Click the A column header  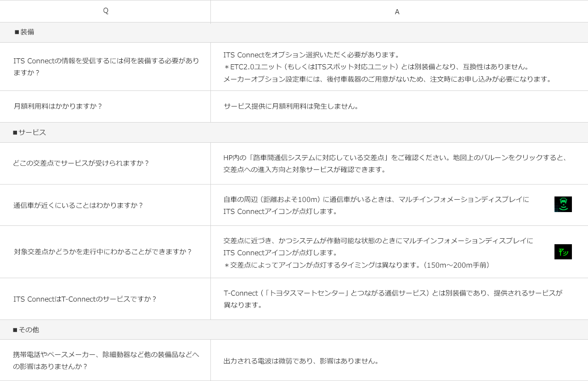pyautogui.click(x=397, y=12)
